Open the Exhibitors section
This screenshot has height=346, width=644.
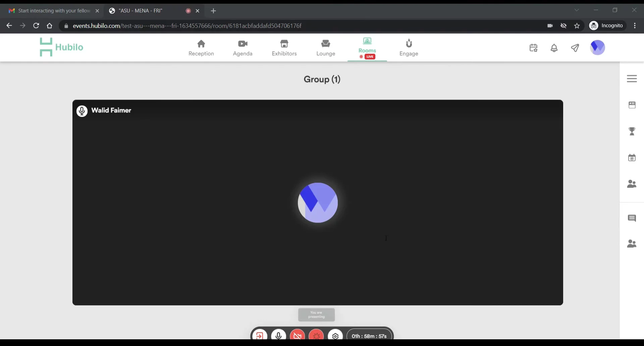pos(284,48)
